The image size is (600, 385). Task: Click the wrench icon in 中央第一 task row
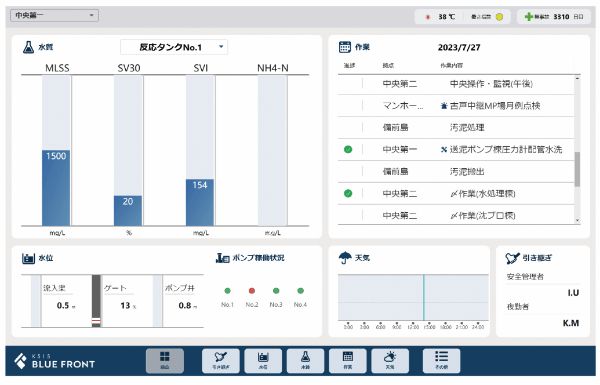point(444,150)
